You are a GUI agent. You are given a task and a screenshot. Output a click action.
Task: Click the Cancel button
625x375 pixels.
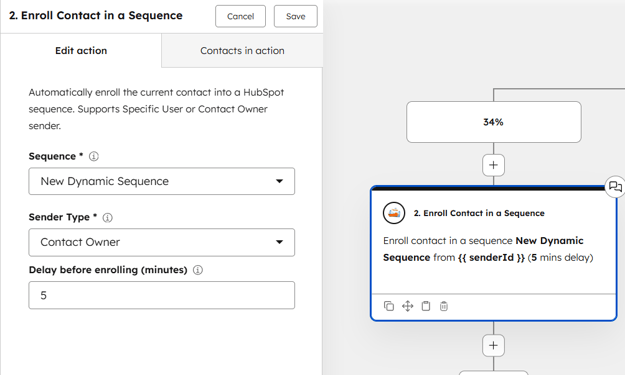(x=240, y=16)
